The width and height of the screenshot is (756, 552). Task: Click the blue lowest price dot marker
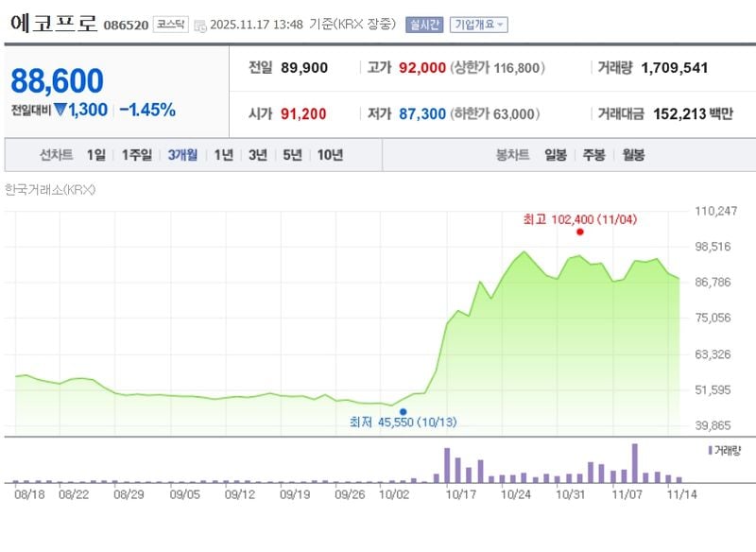404,412
